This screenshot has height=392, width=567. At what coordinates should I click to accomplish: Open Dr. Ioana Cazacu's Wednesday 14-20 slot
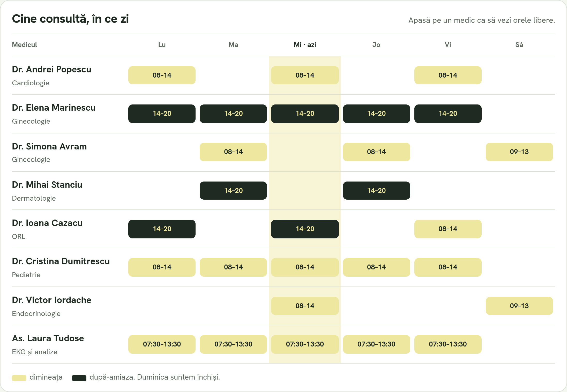click(x=305, y=229)
